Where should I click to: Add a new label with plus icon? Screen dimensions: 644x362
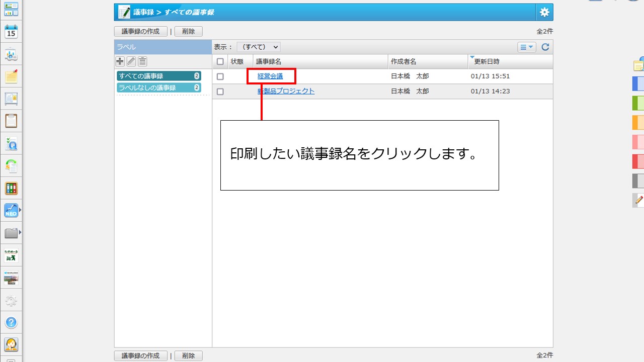pyautogui.click(x=120, y=61)
